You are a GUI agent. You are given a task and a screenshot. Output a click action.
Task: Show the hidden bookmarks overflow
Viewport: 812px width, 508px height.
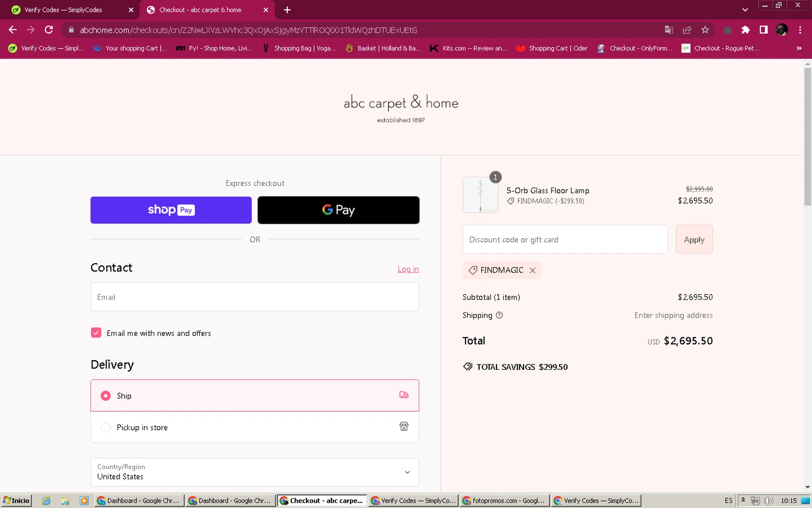799,48
